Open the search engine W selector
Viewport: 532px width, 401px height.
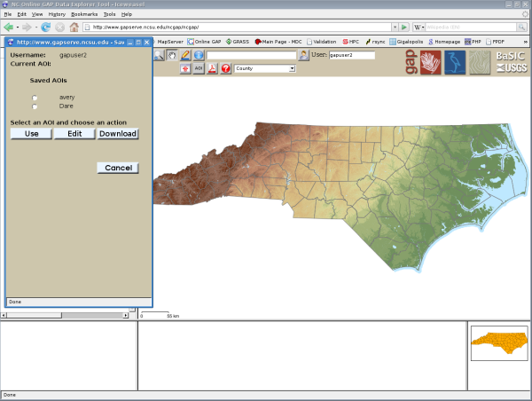pyautogui.click(x=419, y=27)
